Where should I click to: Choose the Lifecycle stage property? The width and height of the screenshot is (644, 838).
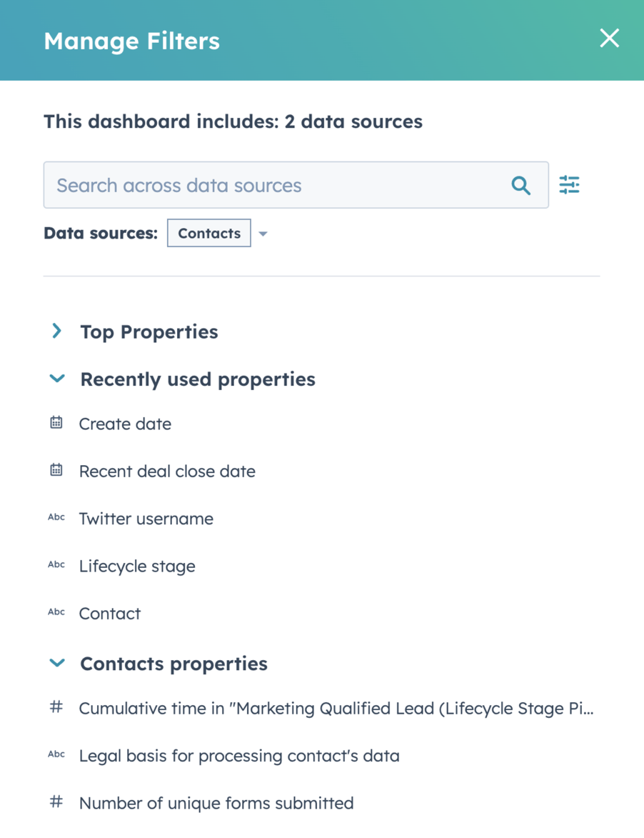137,566
